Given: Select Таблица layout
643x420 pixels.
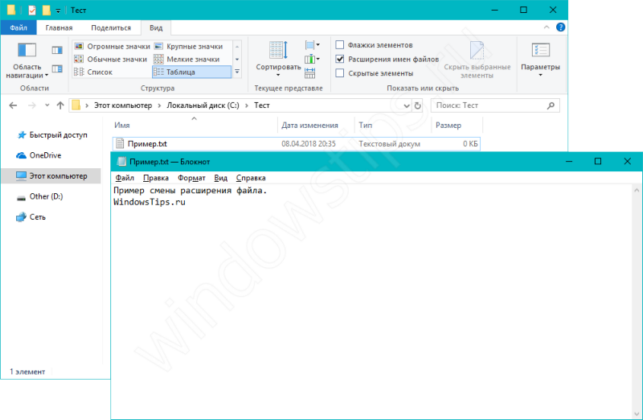Looking at the screenshot, I should [192, 72].
